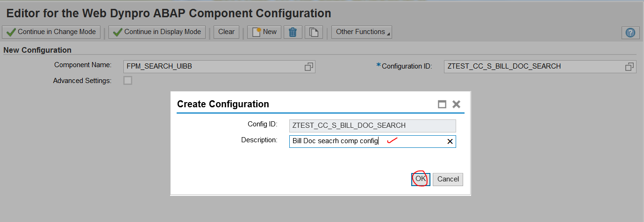Click into the Component Name input
Viewport: 644px width, 222px height.
coord(213,67)
